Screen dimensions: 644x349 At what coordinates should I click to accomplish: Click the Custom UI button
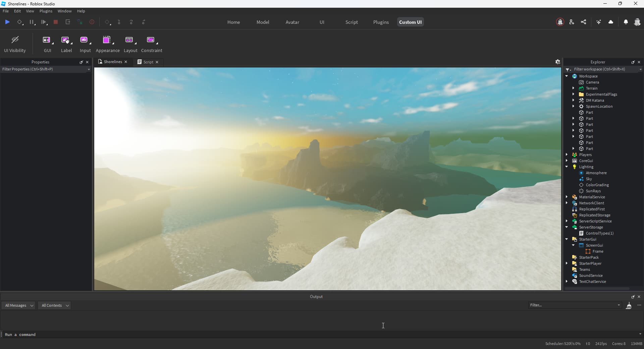coord(410,22)
